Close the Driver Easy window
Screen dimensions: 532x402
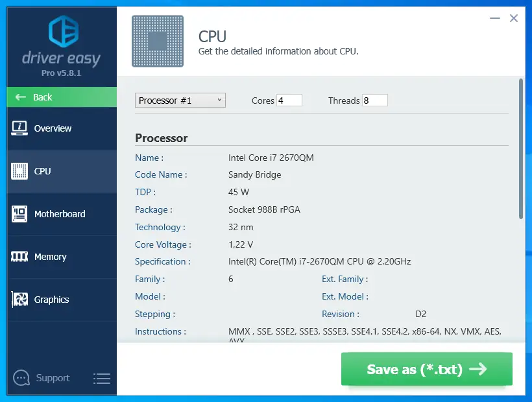[514, 18]
